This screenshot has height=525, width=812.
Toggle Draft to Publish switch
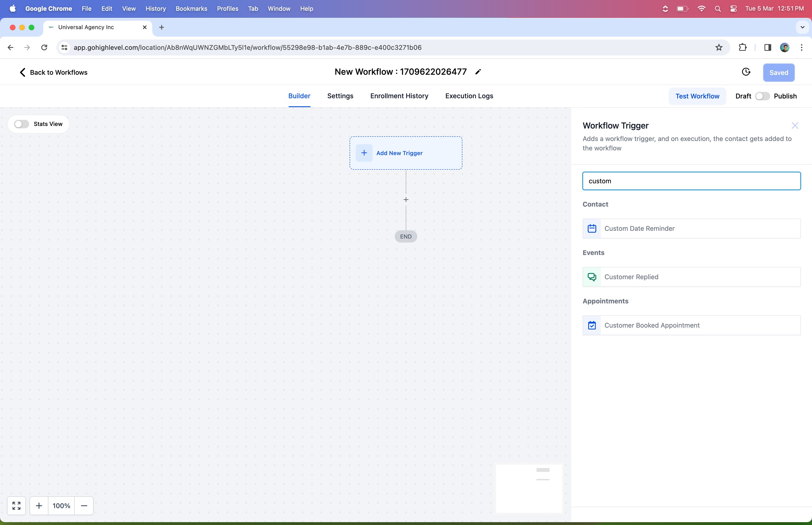pyautogui.click(x=762, y=96)
